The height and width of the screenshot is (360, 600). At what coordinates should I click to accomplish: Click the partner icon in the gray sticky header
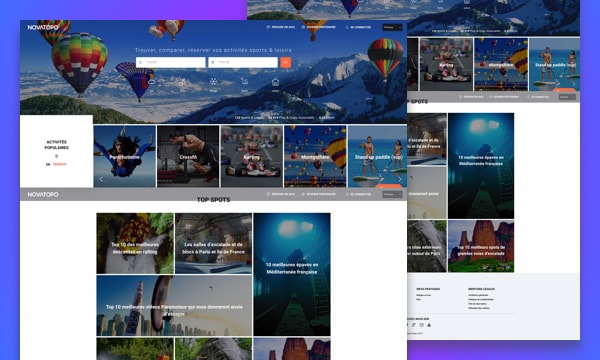303,194
